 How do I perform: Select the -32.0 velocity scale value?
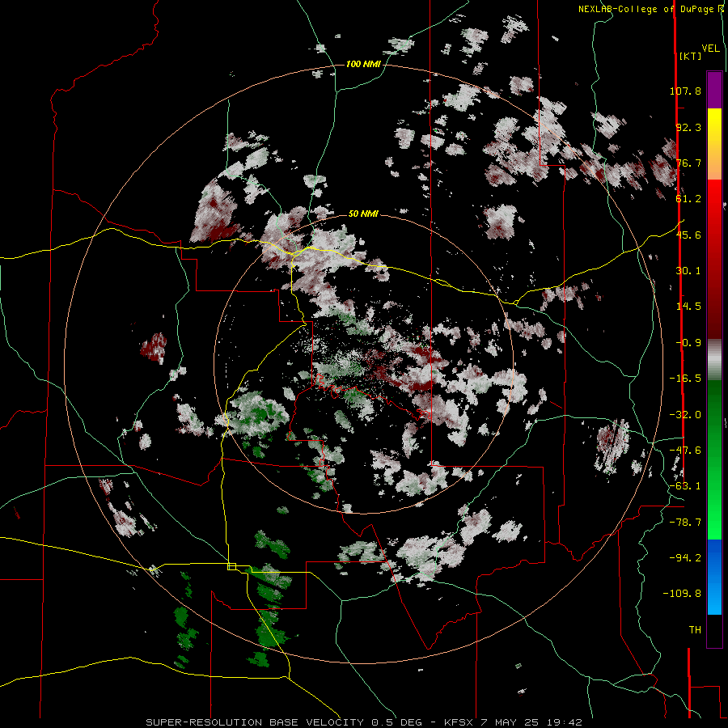685,415
